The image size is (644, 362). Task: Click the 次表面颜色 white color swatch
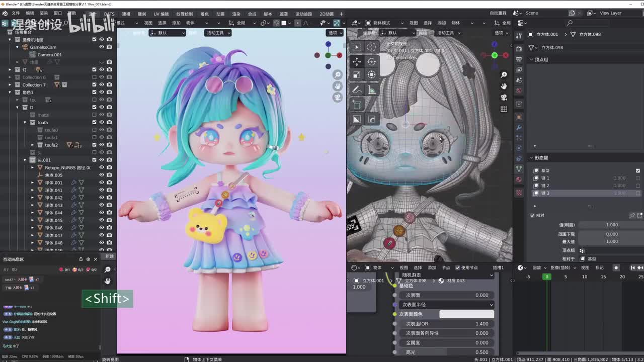click(467, 314)
